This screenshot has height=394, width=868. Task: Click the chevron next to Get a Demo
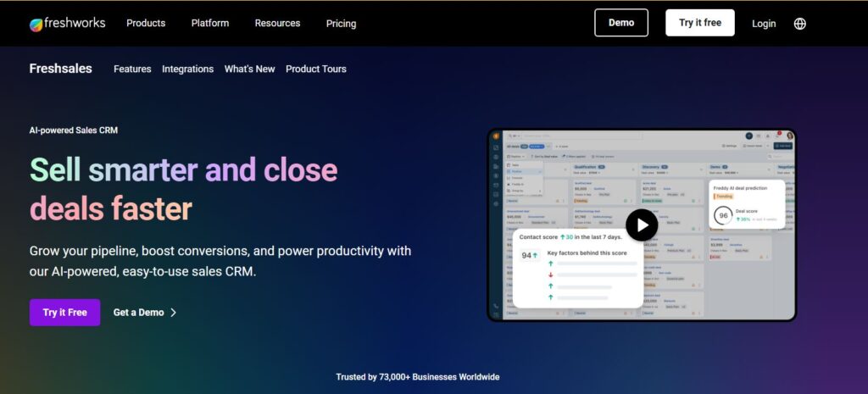pyautogui.click(x=173, y=313)
